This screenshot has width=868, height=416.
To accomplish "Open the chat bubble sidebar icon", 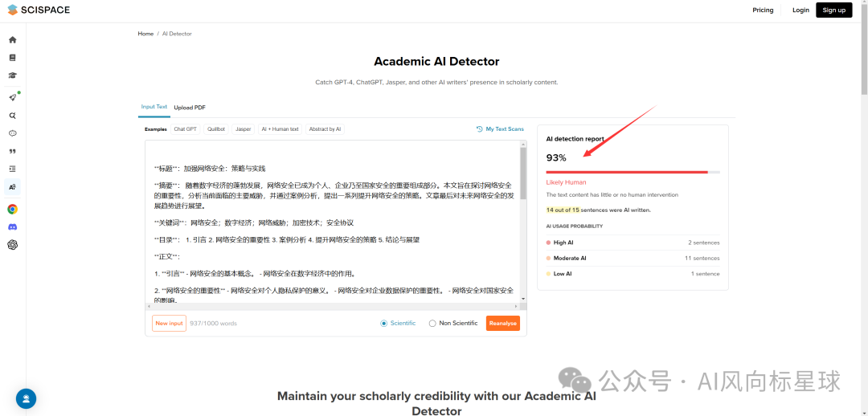I will click(12, 133).
